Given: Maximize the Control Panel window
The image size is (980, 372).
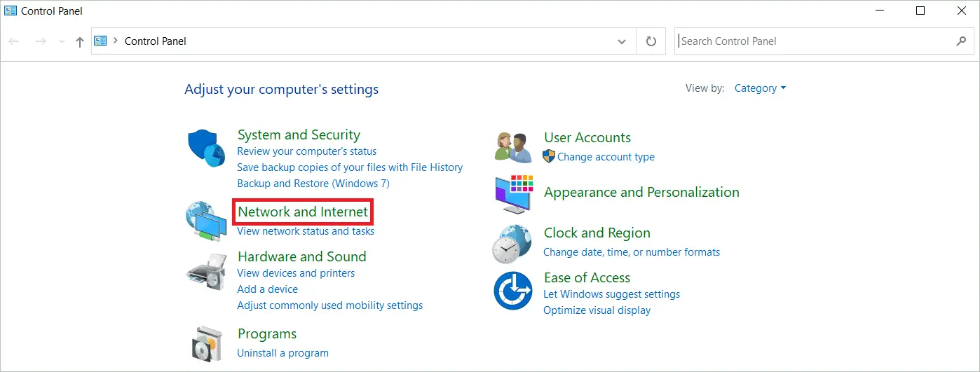Looking at the screenshot, I should [x=920, y=11].
